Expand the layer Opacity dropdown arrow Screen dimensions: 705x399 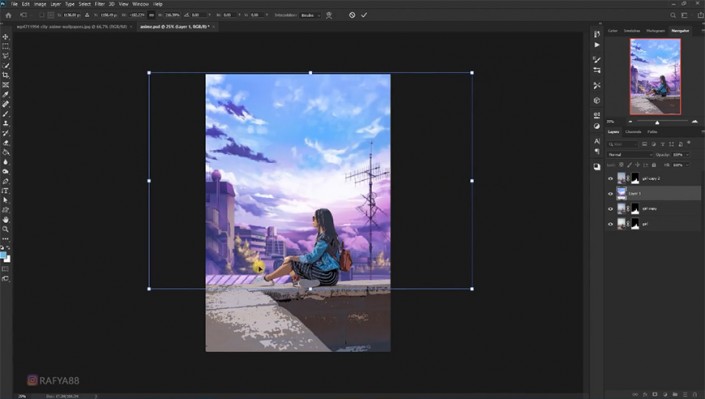coord(687,155)
